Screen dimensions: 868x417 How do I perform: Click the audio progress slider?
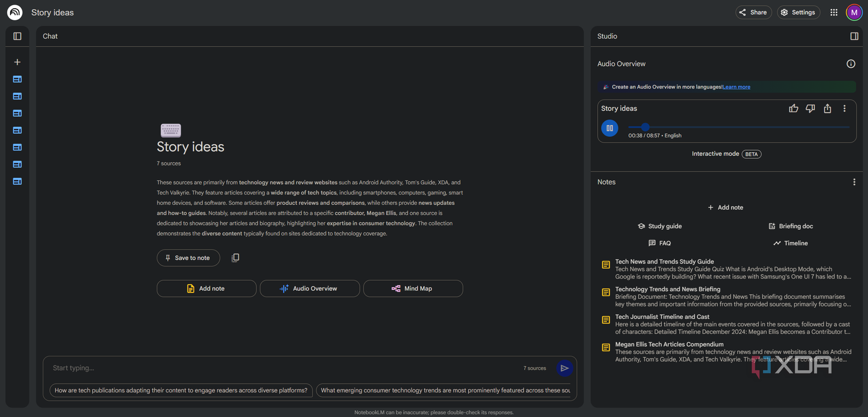pos(739,127)
